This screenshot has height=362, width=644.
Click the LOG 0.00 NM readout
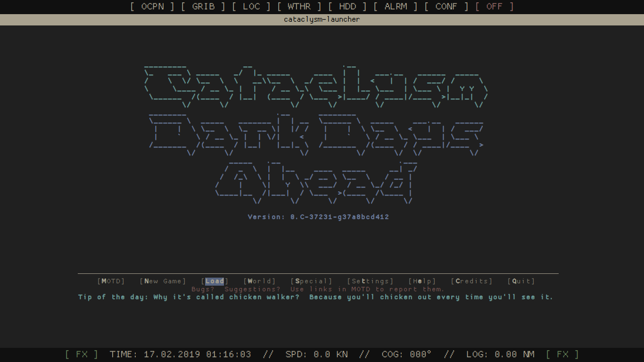pyautogui.click(x=500, y=354)
